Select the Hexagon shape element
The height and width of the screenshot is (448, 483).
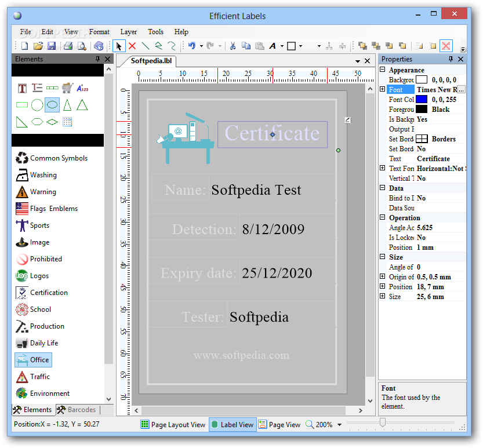[x=37, y=122]
